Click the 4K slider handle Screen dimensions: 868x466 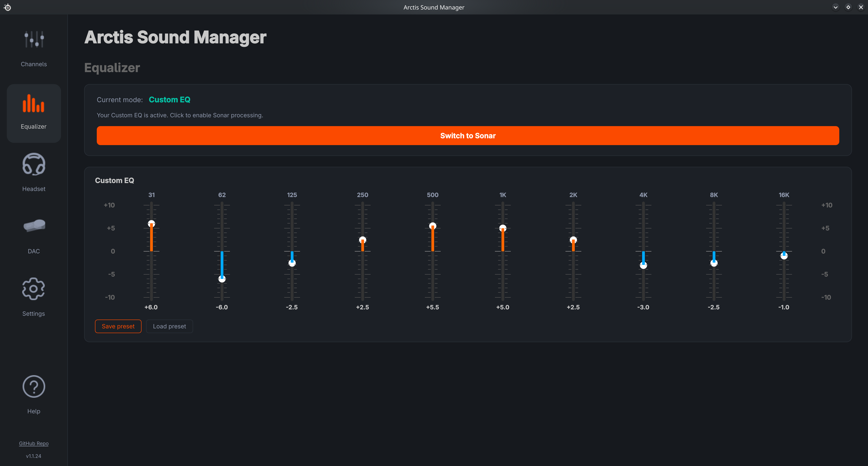tap(643, 265)
